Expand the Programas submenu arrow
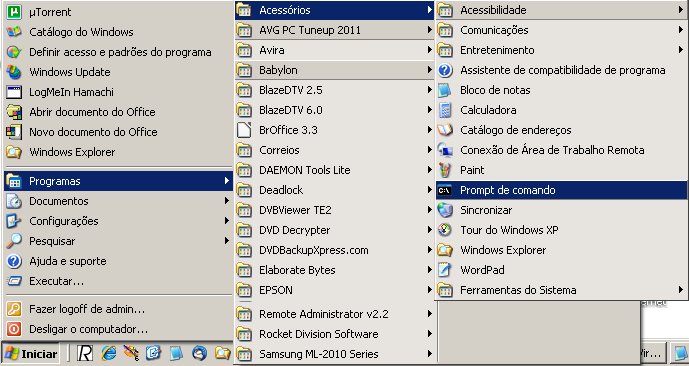The height and width of the screenshot is (366, 689). 226,181
